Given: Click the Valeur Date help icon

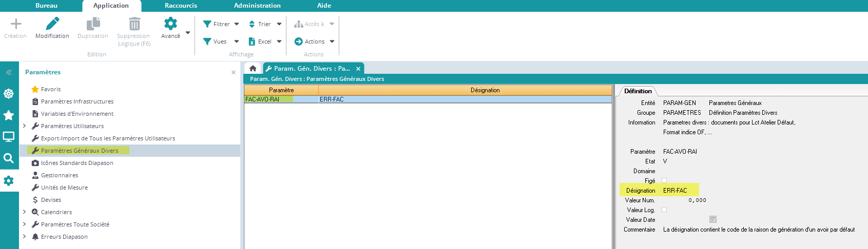Looking at the screenshot, I should 713,219.
